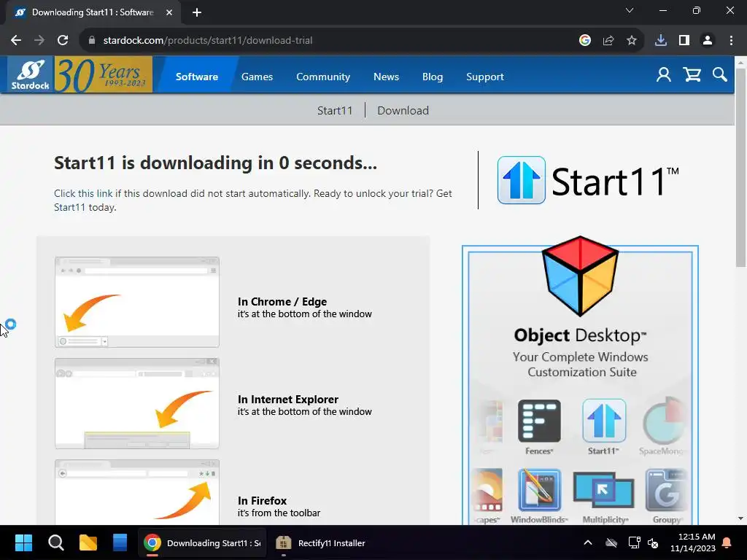
Task: Click the Object Desktop cube logo
Action: (580, 276)
